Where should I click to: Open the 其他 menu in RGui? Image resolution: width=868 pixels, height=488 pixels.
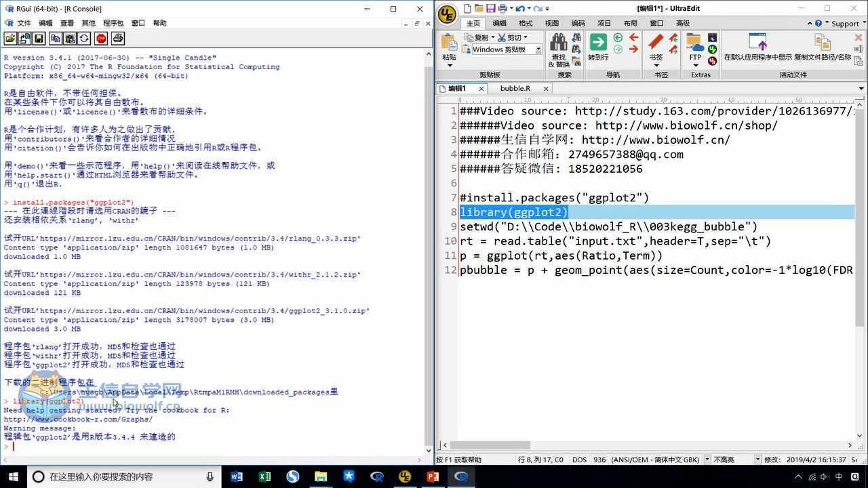pyautogui.click(x=88, y=23)
